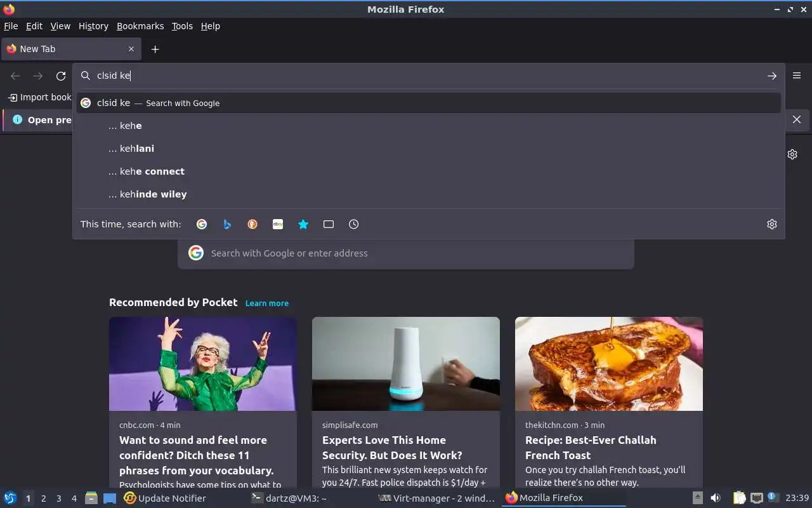Click the Go arrow in address bar

pos(772,76)
